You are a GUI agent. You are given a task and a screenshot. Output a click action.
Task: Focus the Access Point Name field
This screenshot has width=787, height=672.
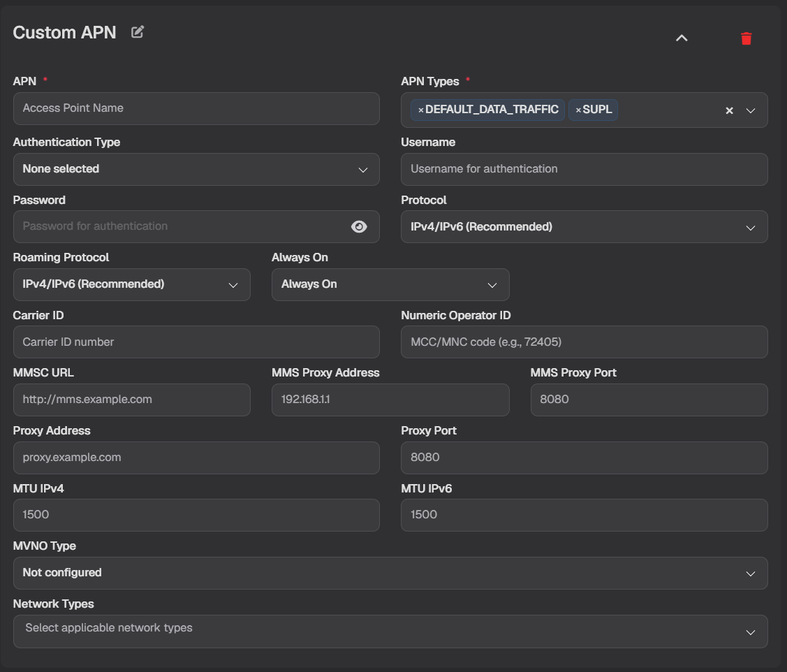point(196,108)
